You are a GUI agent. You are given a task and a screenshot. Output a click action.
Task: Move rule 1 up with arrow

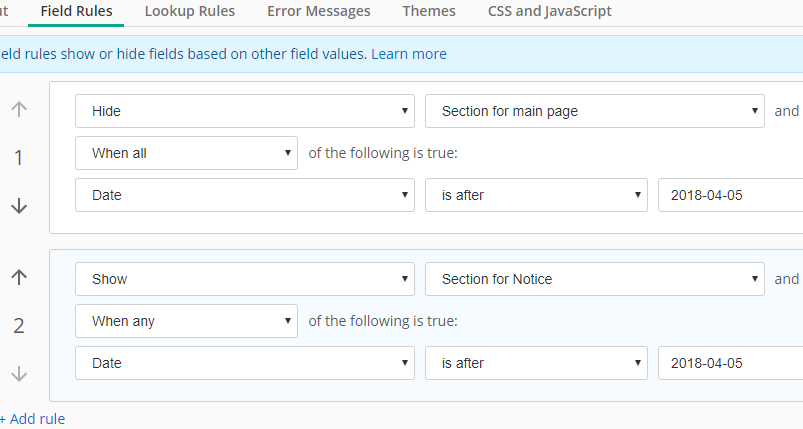point(19,110)
